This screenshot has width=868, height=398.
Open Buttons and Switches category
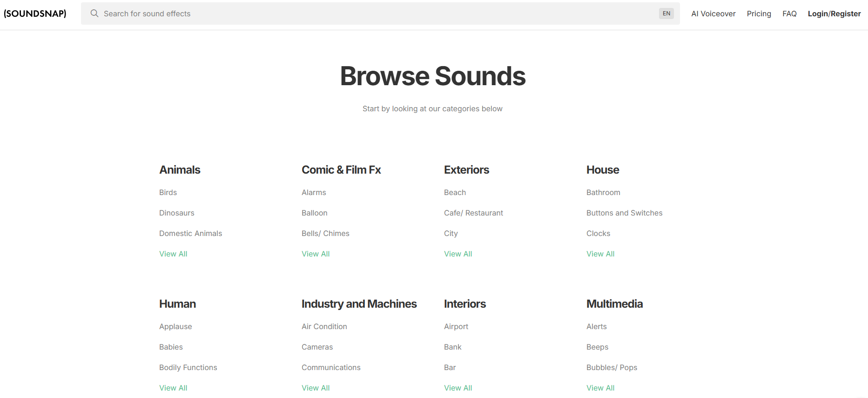tap(624, 213)
